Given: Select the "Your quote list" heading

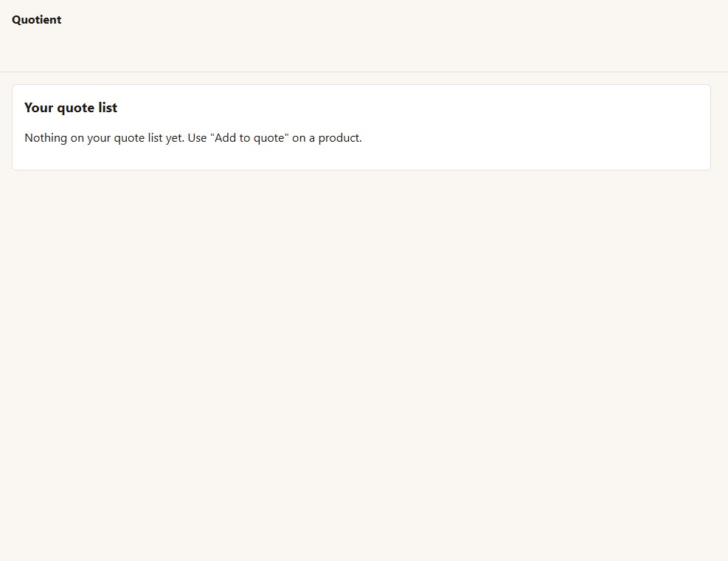Looking at the screenshot, I should click(71, 108).
